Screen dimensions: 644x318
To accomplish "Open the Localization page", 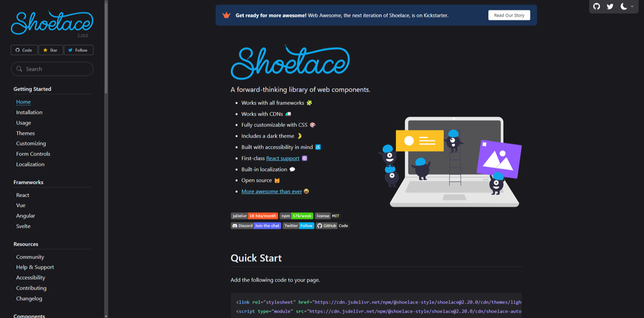I will pyautogui.click(x=30, y=164).
